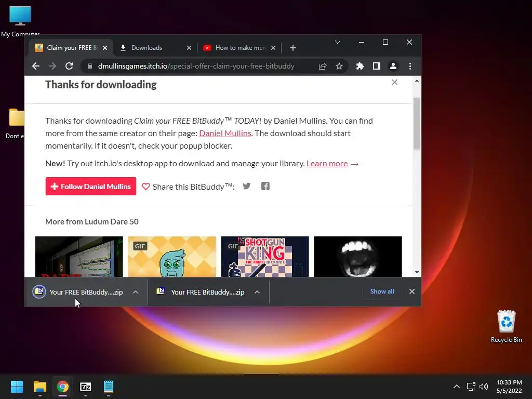Open the Notepad taskbar icon
Screen dimensions: 532x399
click(x=109, y=387)
